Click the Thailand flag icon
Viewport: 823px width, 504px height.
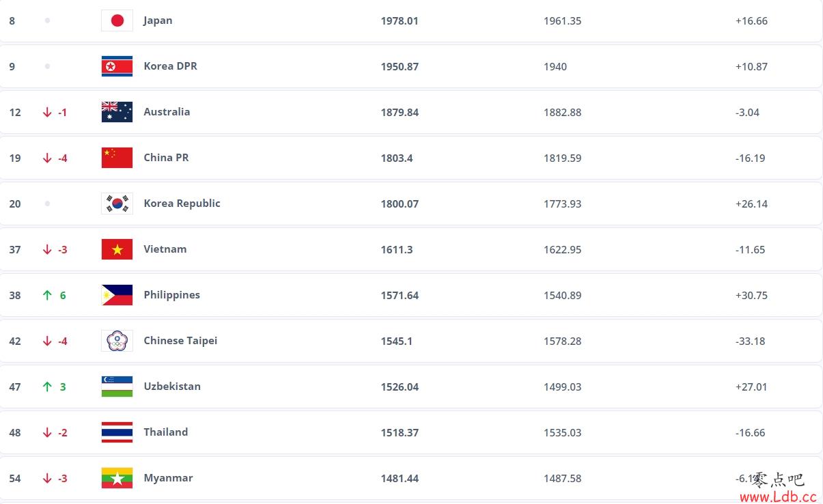[x=117, y=432]
